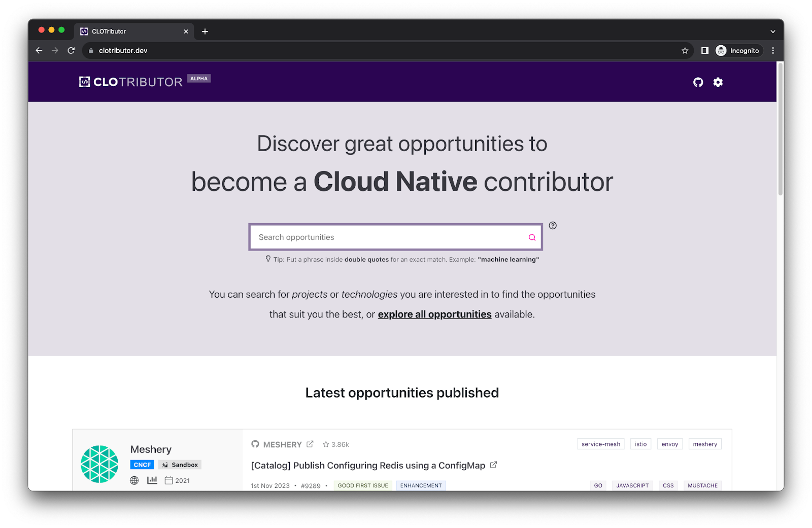Bookmark this page with the star icon
Screen dimensions: 812x528
tap(685, 50)
